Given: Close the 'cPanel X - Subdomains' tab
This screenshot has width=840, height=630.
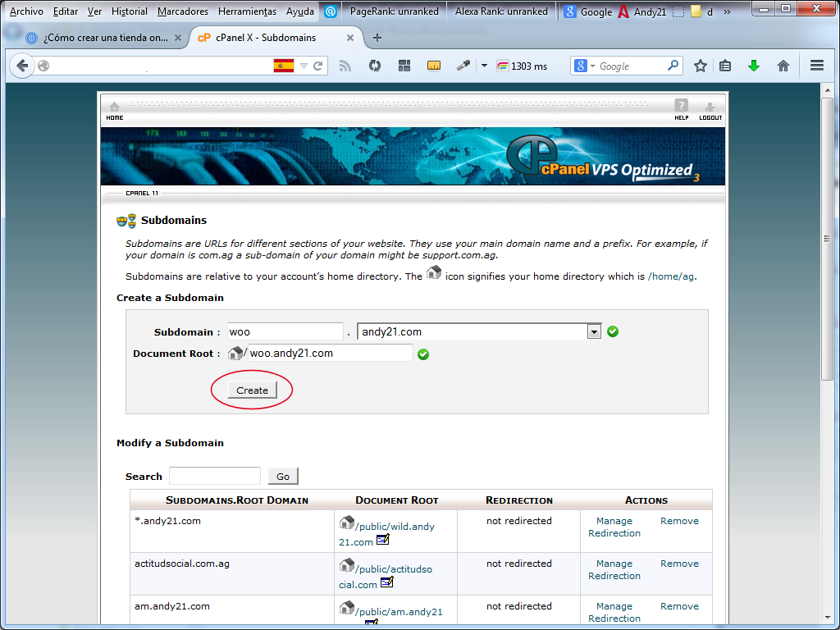Looking at the screenshot, I should point(349,38).
